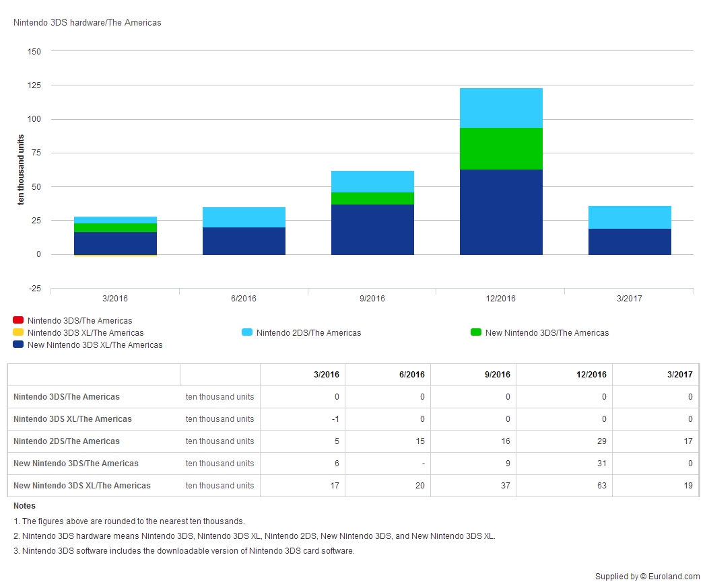Click the light blue Nintendo 2DS legend swatch
This screenshot has height=588, width=707.
click(247, 332)
